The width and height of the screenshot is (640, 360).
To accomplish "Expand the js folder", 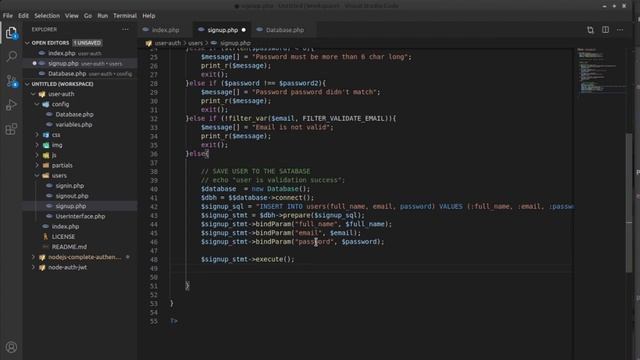I will [x=37, y=155].
